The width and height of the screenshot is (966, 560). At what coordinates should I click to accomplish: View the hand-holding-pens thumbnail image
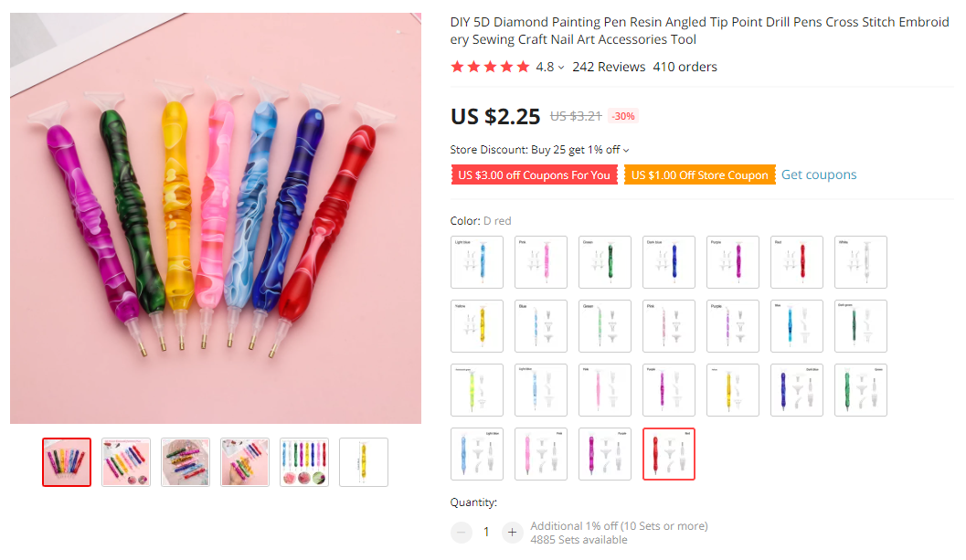tap(245, 462)
